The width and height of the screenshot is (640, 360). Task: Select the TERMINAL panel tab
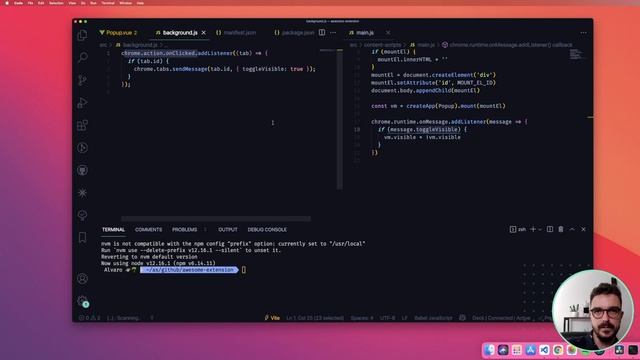(113, 230)
